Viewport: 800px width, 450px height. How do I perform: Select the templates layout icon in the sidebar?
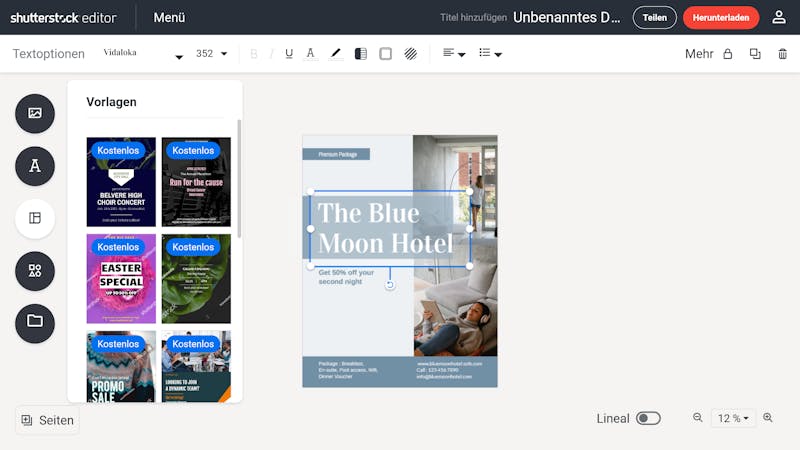point(35,218)
